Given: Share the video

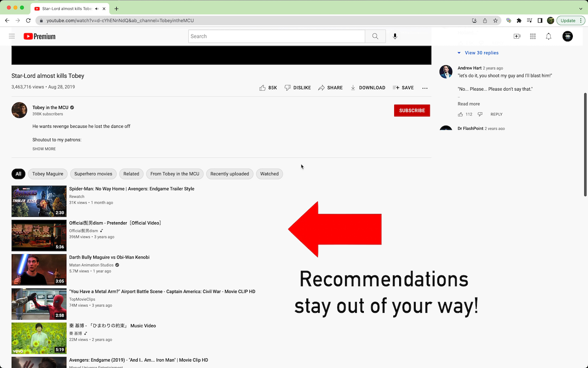Looking at the screenshot, I should tap(330, 87).
